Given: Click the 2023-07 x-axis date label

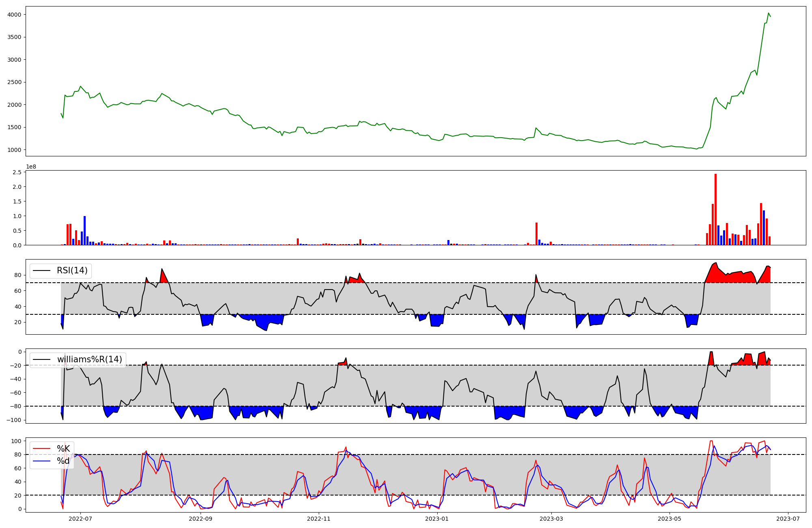Looking at the screenshot, I should 788,519.
